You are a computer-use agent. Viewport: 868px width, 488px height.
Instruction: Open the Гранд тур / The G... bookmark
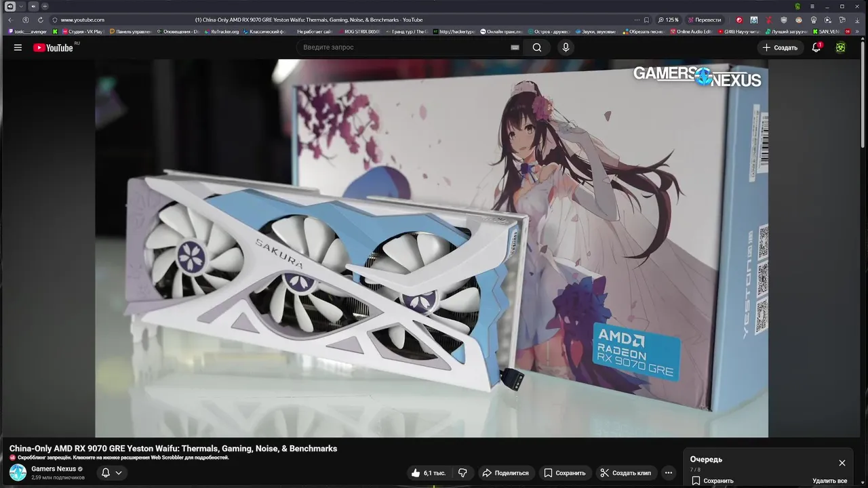pos(406,31)
